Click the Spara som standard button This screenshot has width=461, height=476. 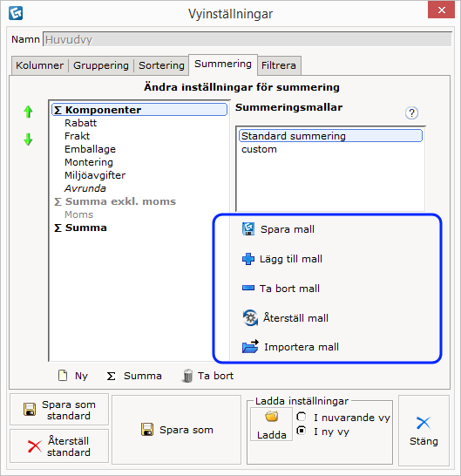pos(59,410)
